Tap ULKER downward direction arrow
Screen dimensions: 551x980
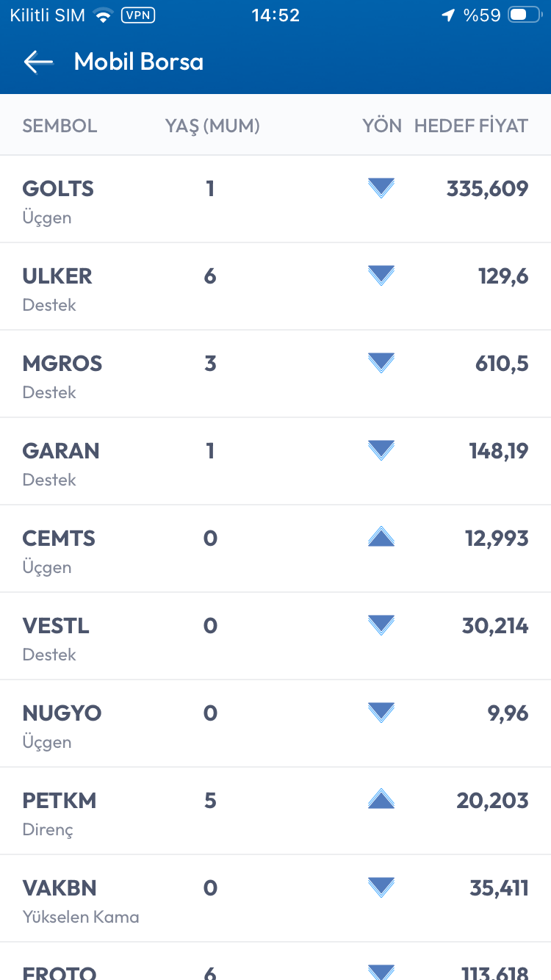coord(381,276)
